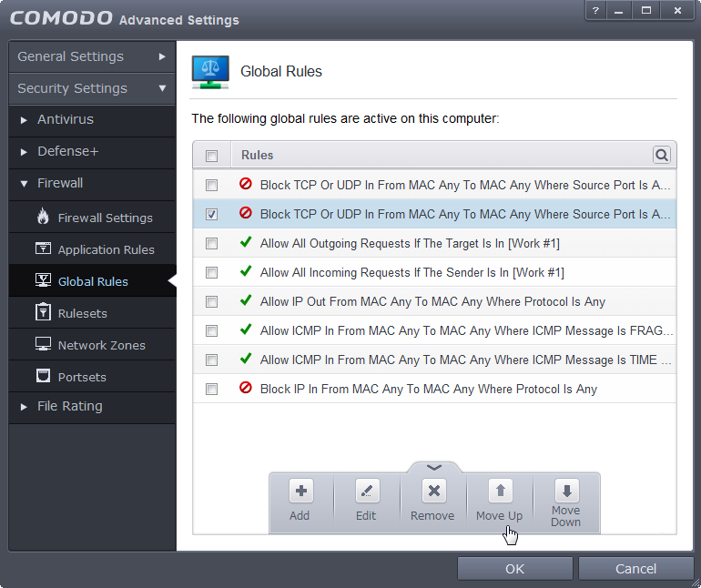Screen dimensions: 701x588
Task: Toggle the select-all checkbox in Rules header
Action: click(212, 156)
